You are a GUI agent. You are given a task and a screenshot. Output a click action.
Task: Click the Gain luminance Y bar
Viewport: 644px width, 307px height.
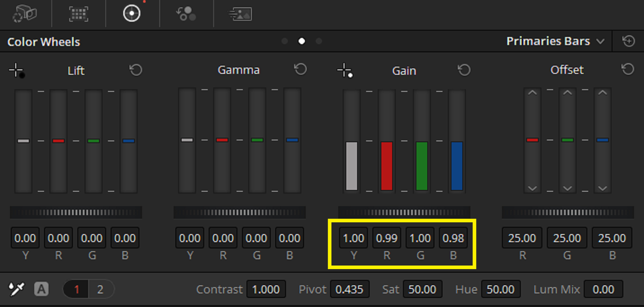[x=352, y=166]
